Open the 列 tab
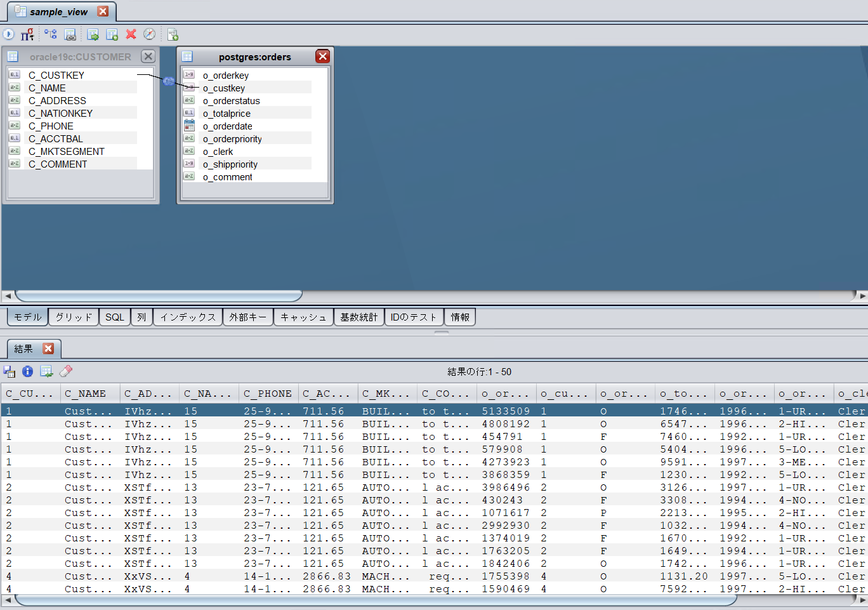 tap(141, 317)
